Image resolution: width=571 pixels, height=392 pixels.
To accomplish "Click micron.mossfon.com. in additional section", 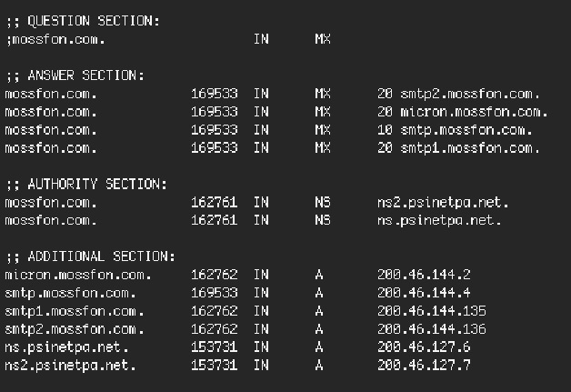I will point(78,275).
